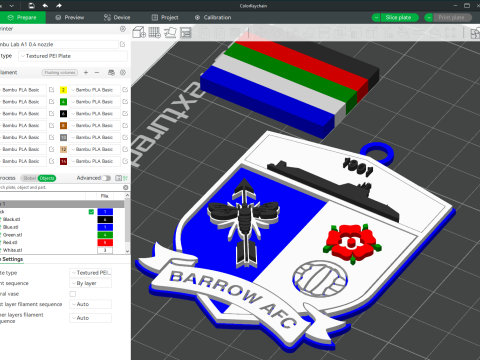Open plate settings Textured PEI dropdown
This screenshot has height=360, width=480.
(90, 273)
